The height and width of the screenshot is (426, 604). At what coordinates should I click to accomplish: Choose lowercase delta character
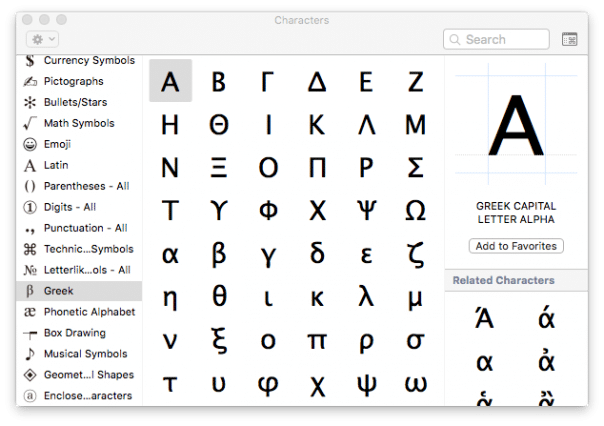[317, 253]
